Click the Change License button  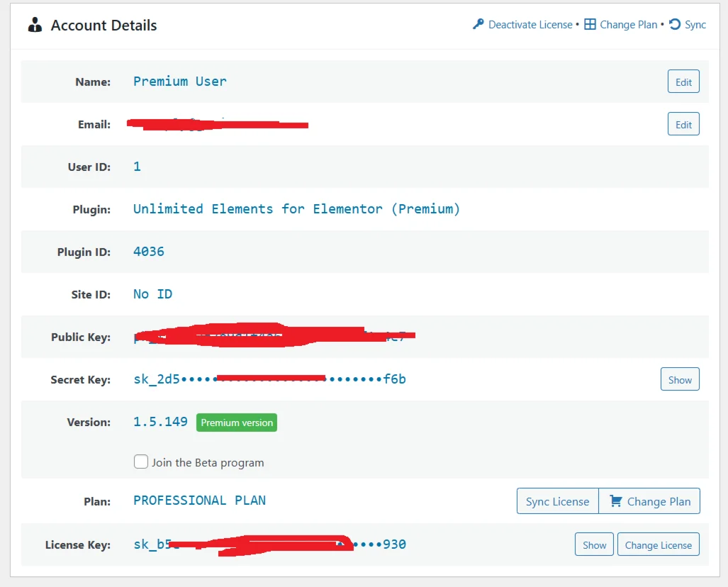(658, 544)
